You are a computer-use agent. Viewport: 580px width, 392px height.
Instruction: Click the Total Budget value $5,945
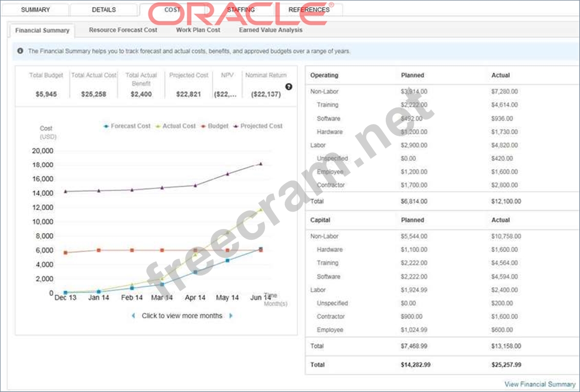[x=46, y=94]
